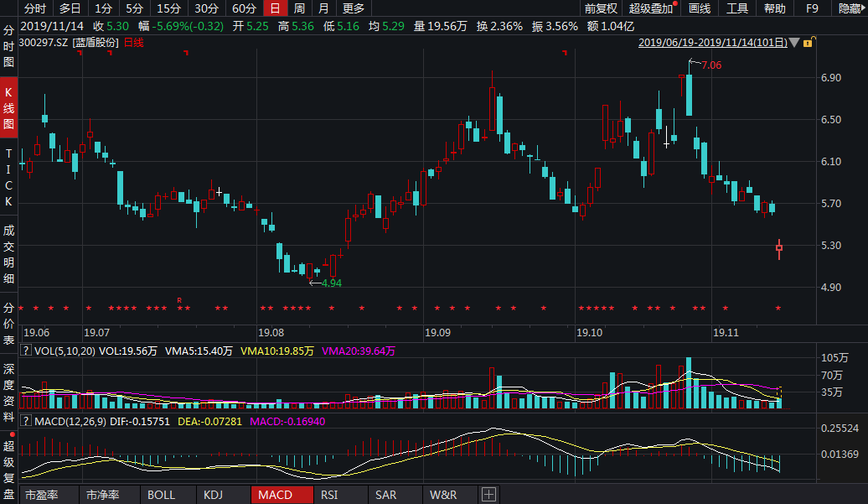The image size is (868, 504).
Task: Click the F9 button
Action: (x=812, y=8)
